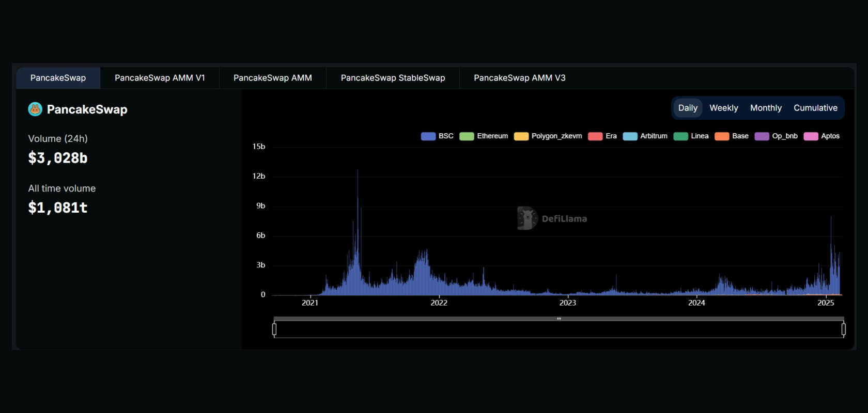Screen dimensions: 868x413
Task: Click the zoom slider top grip bar
Action: (559, 319)
